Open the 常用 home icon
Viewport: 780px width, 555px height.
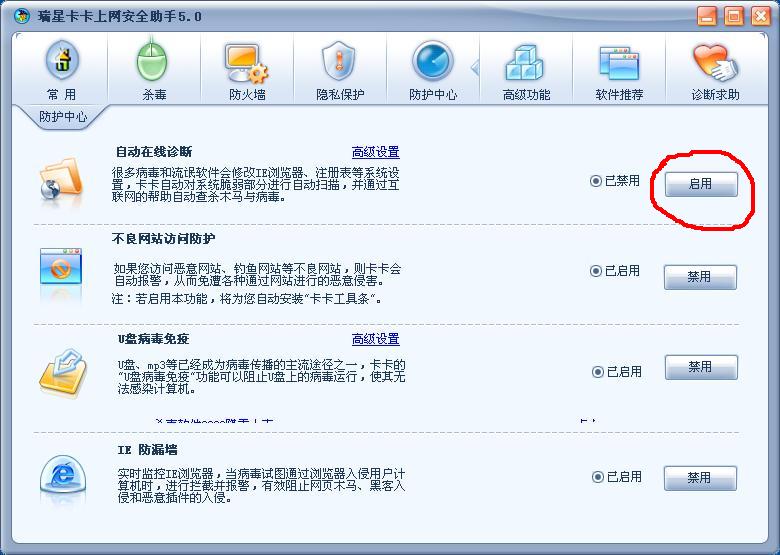[62, 61]
